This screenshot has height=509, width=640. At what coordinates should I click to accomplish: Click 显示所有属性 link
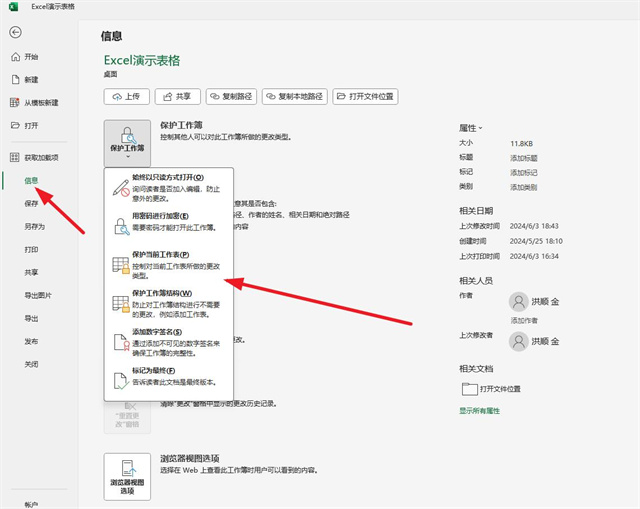pyautogui.click(x=480, y=411)
